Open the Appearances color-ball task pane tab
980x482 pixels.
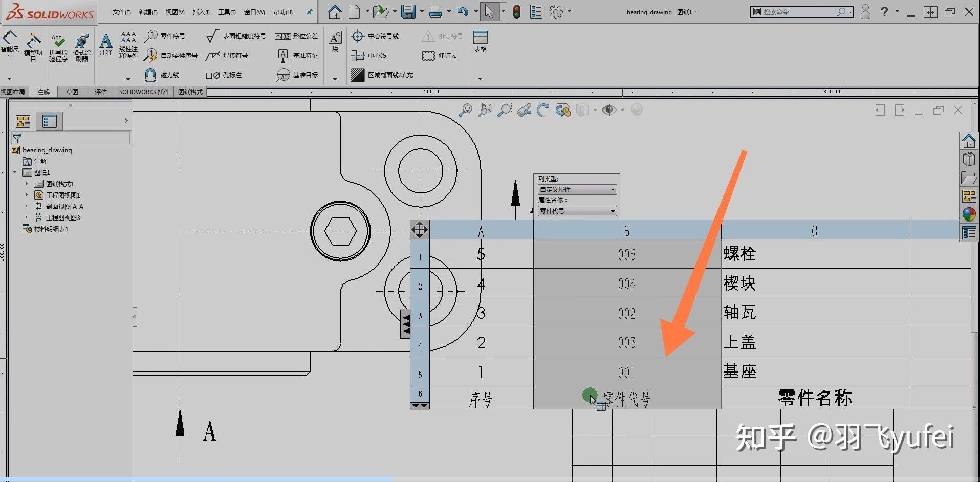(x=969, y=214)
